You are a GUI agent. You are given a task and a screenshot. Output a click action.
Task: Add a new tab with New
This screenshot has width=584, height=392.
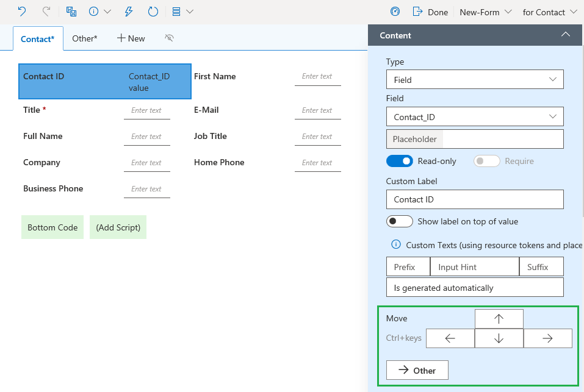point(131,38)
